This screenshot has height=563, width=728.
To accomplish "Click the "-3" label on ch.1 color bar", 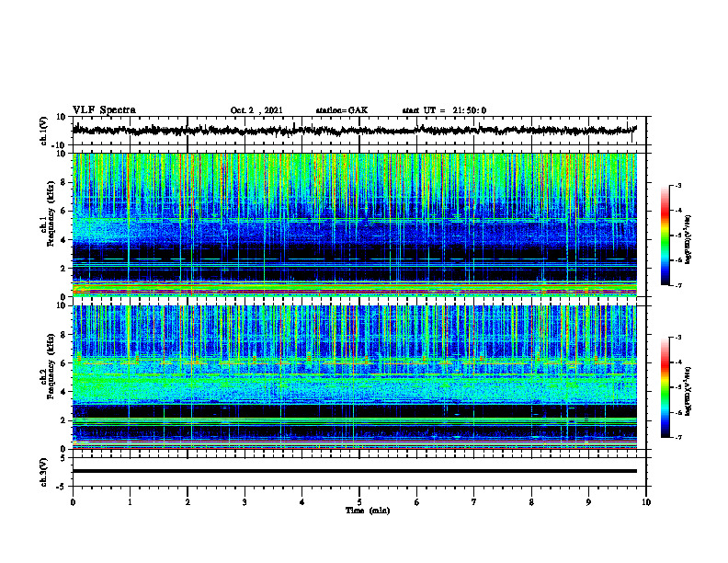I will point(677,185).
